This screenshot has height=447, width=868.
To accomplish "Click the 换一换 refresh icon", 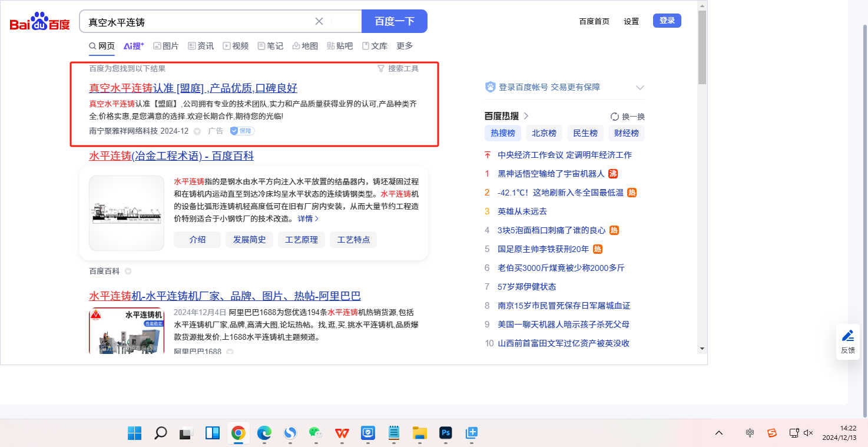I will click(615, 117).
